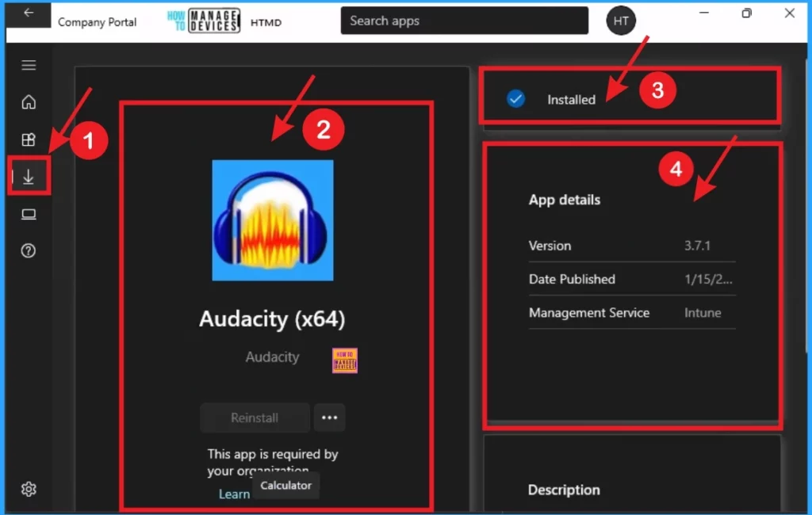
Task: Click the HTMD organization name
Action: (266, 23)
